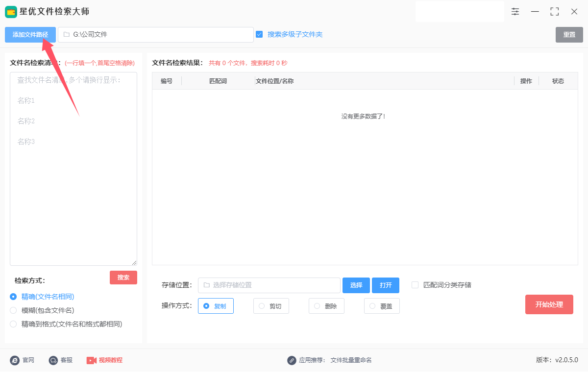The image size is (588, 372).
Task: Select the 剪切 operation mode
Action: point(271,306)
